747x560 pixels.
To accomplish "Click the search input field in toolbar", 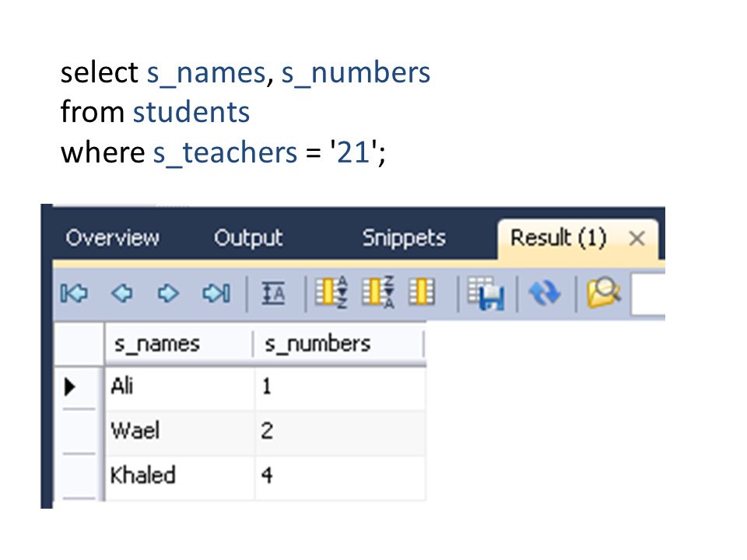I will (x=648, y=294).
